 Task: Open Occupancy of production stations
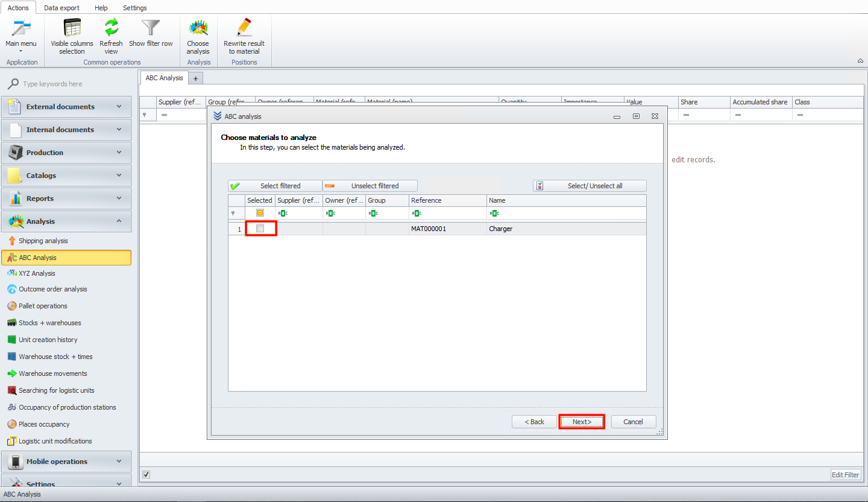pyautogui.click(x=66, y=407)
